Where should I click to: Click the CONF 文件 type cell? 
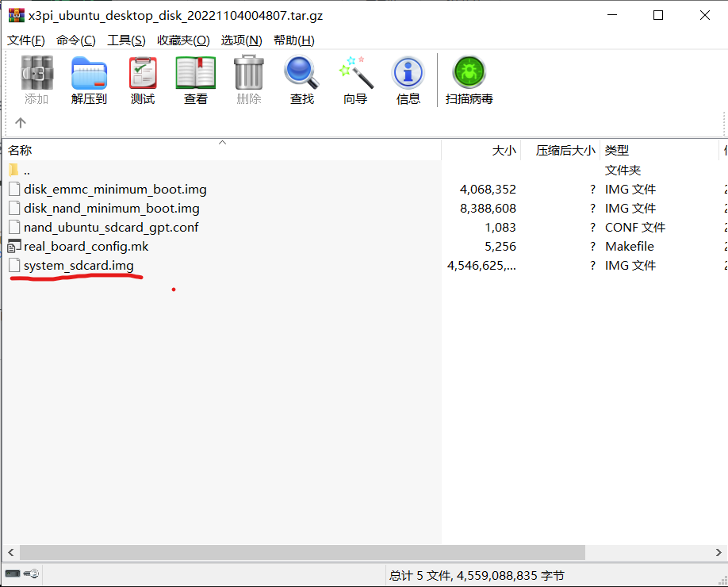tap(634, 227)
